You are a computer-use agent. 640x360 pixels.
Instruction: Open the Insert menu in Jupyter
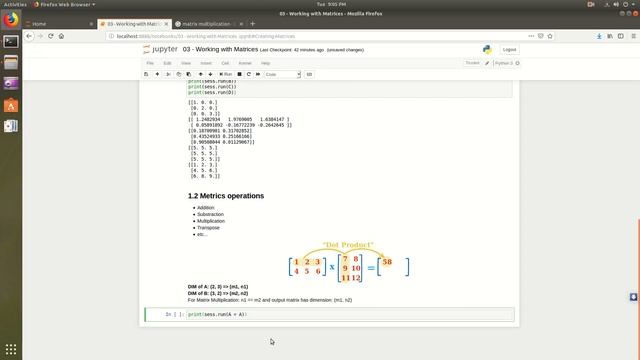click(206, 63)
